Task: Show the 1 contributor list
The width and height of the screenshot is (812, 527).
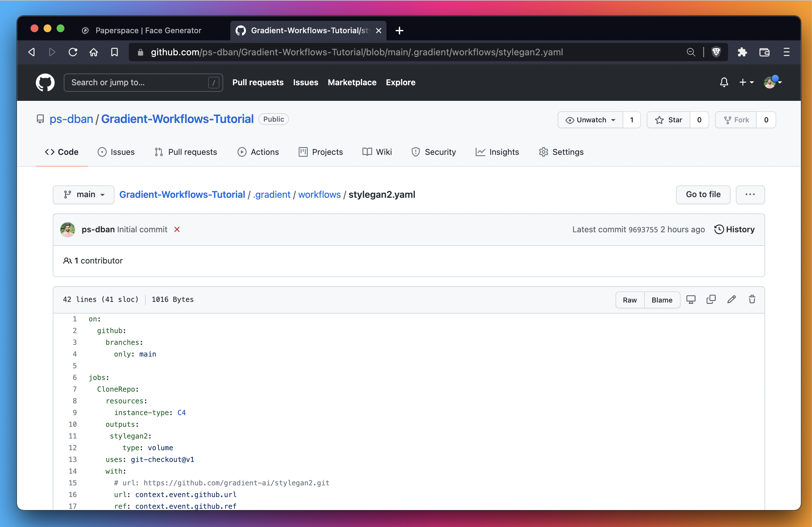Action: [x=93, y=261]
